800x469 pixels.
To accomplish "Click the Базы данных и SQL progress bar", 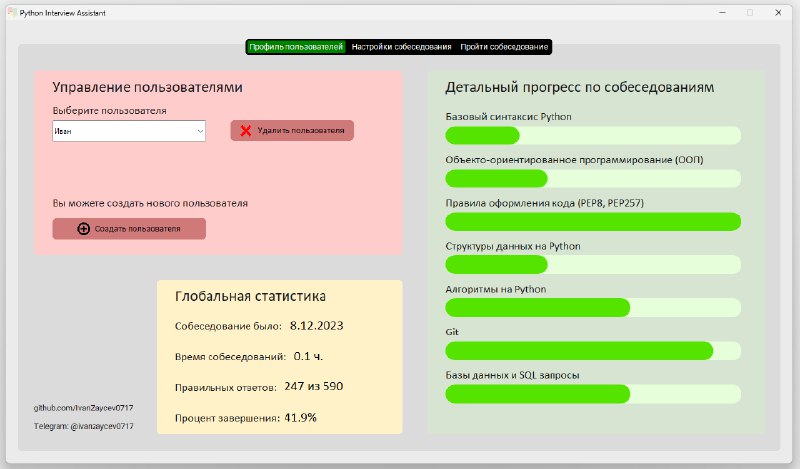I will tap(593, 394).
